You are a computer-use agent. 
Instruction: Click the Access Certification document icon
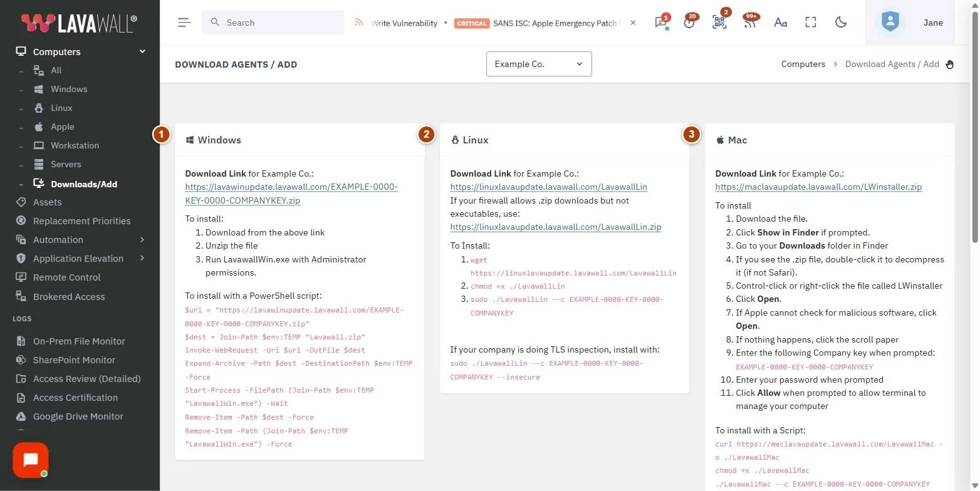point(21,398)
